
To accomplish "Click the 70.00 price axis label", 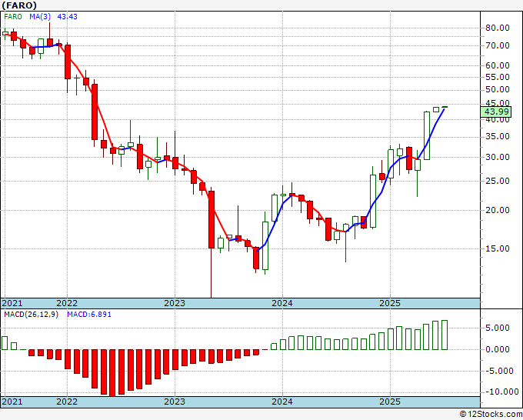I will tap(498, 45).
